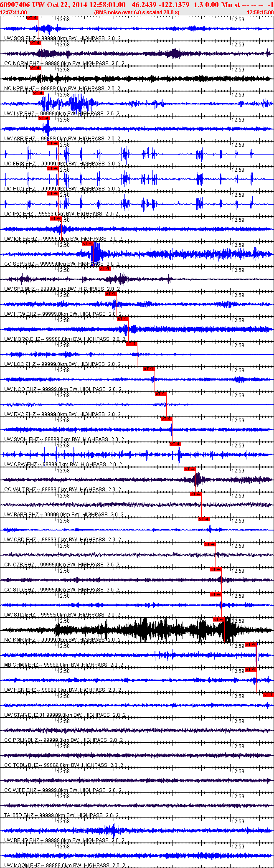
Task: Select the red pick flag on the NC KMR panel
Action: tap(219, 619)
